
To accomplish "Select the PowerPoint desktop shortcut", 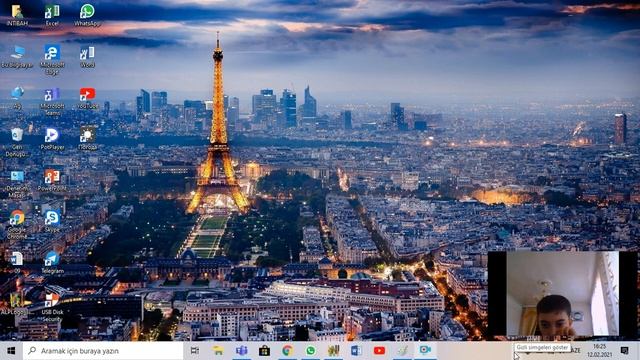I will (x=52, y=180).
